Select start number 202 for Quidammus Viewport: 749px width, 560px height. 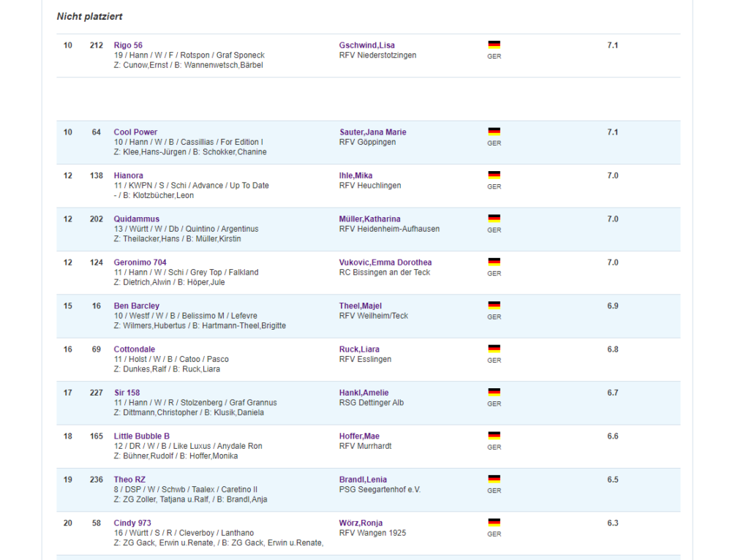[97, 219]
